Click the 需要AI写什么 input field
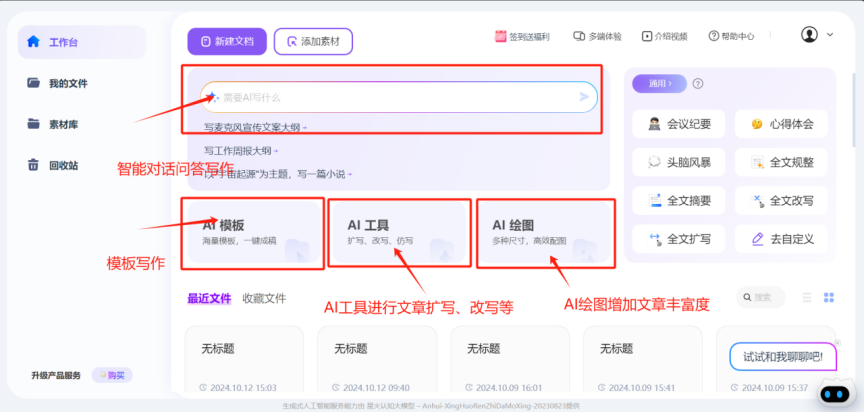 coord(390,97)
